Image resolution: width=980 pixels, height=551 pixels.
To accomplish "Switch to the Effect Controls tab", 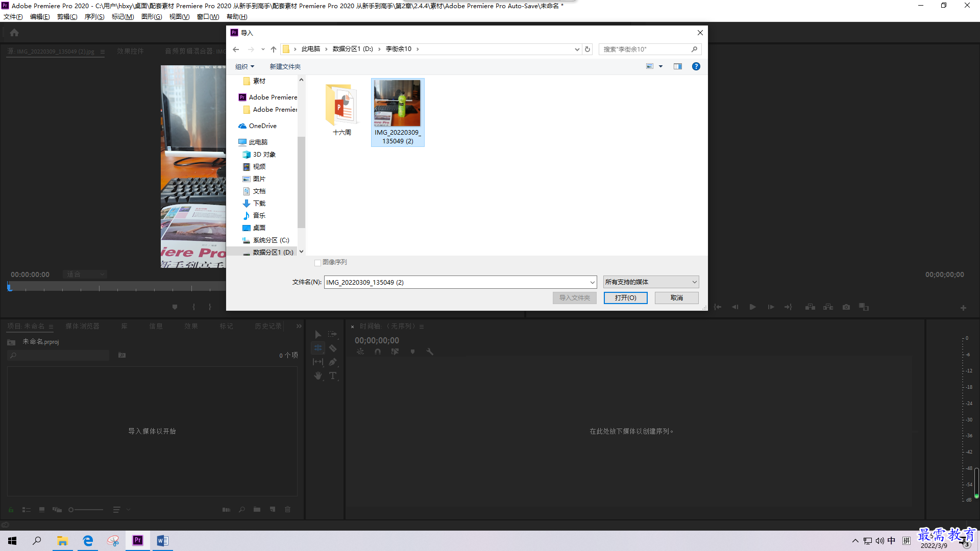I will point(130,51).
